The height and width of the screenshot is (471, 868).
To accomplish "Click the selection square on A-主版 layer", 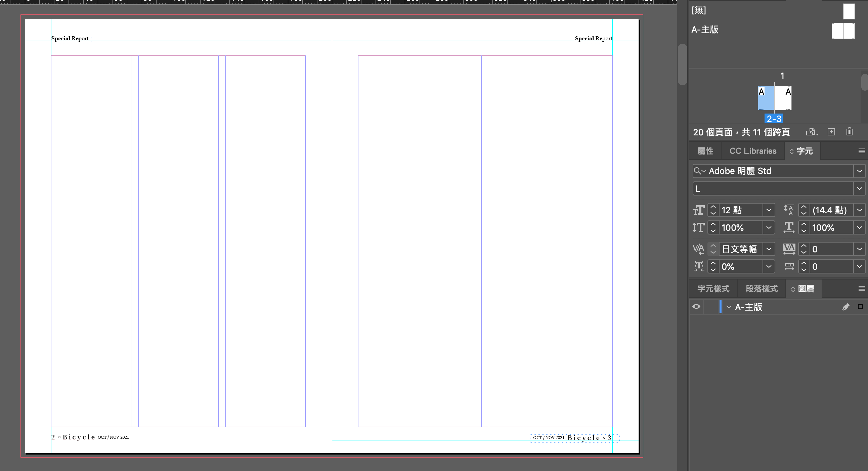I will coord(860,307).
